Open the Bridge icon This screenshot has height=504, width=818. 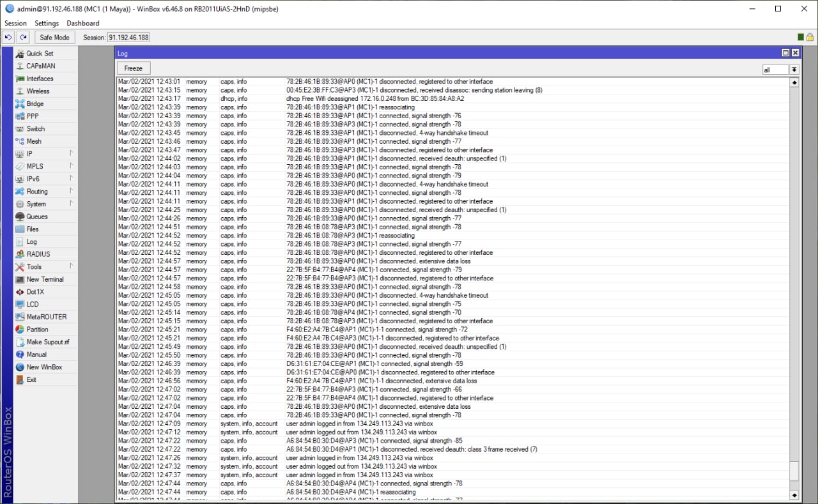tap(20, 104)
